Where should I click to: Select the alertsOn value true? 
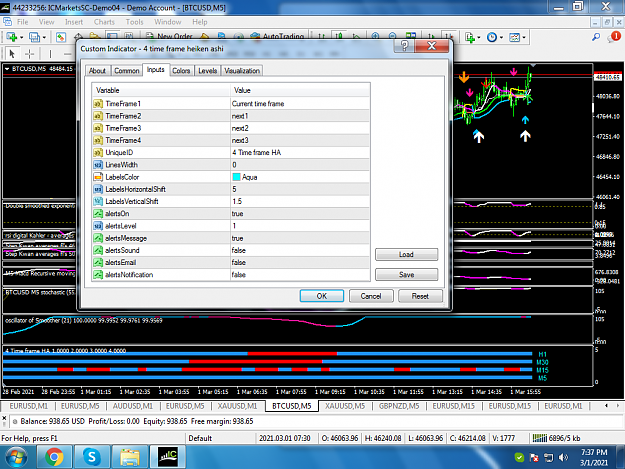coord(301,214)
